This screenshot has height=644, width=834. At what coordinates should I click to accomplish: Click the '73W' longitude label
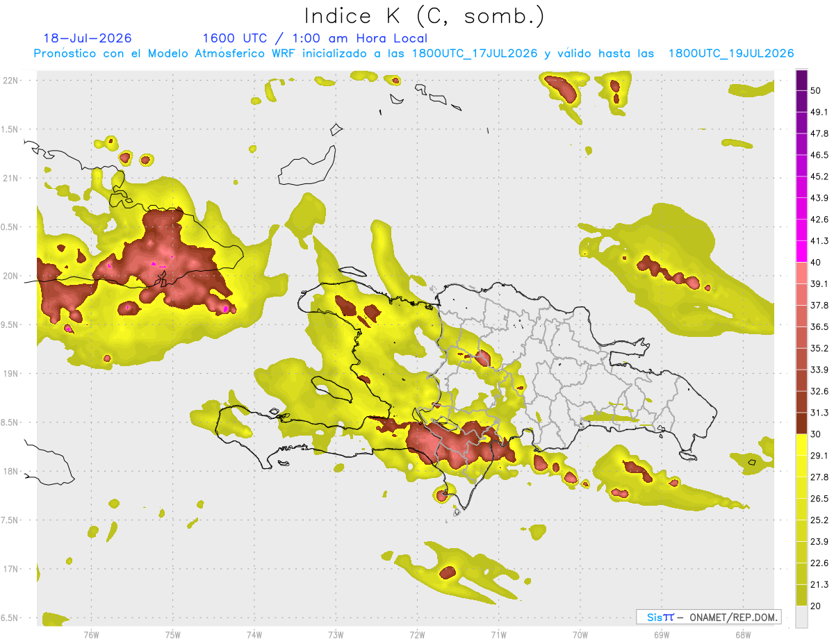(335, 635)
